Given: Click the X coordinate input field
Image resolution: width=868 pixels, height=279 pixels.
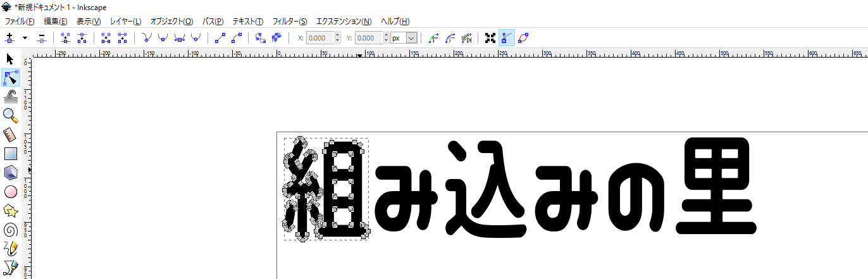Looking at the screenshot, I should (320, 38).
